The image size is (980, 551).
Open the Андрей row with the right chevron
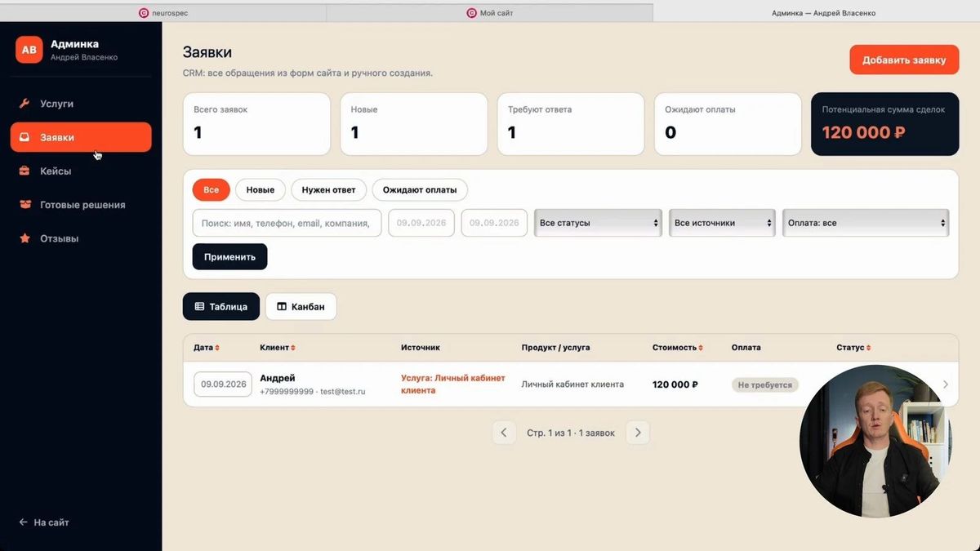point(946,384)
